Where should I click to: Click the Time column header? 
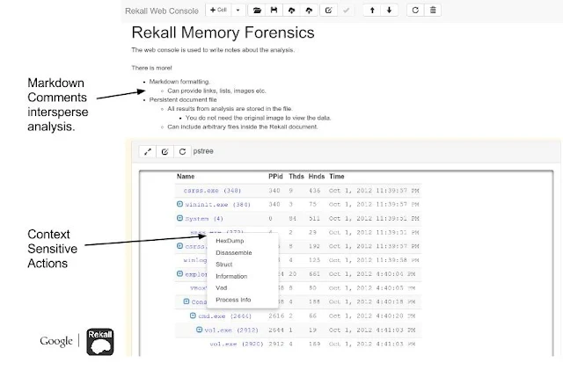tap(337, 177)
